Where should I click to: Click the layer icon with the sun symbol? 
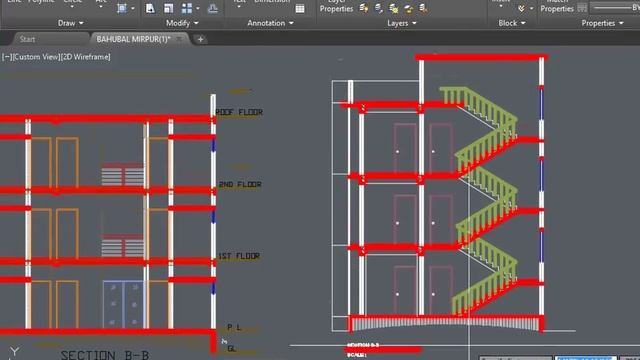click(393, 8)
